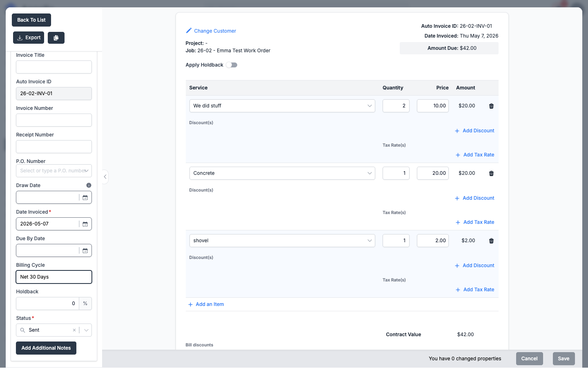
Task: Show Draw Date info tooltip icon
Action: point(89,185)
